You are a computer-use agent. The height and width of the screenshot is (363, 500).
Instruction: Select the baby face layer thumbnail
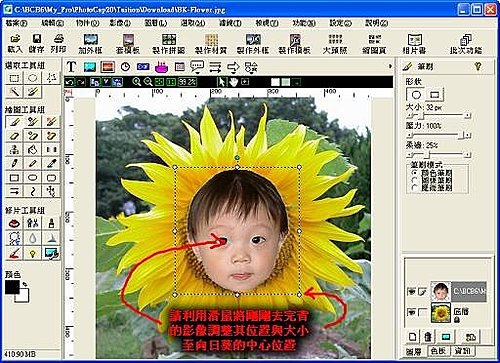(x=441, y=291)
